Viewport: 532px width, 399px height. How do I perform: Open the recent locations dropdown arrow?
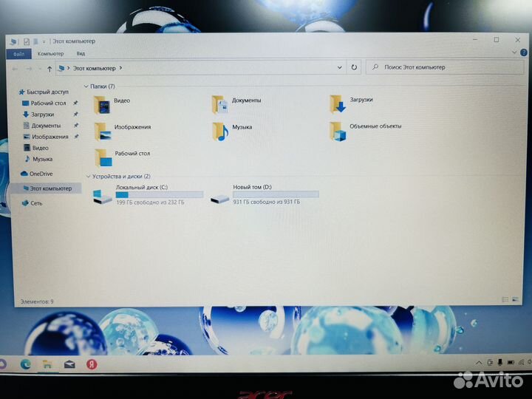coord(40,69)
